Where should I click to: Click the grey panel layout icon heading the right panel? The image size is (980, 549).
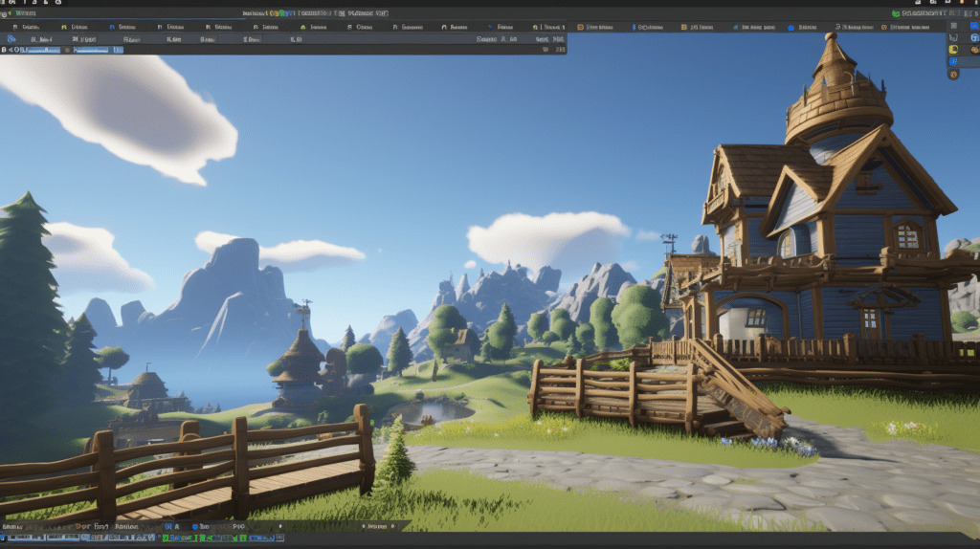954,26
